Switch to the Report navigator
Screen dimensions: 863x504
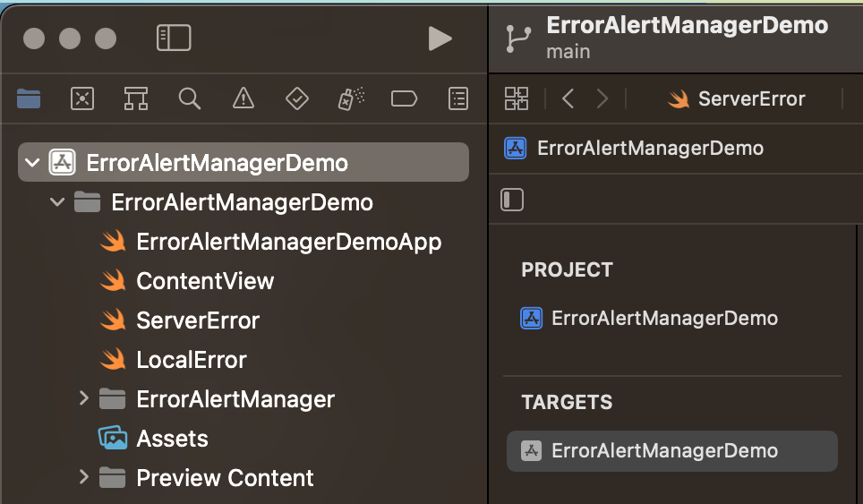pos(458,98)
